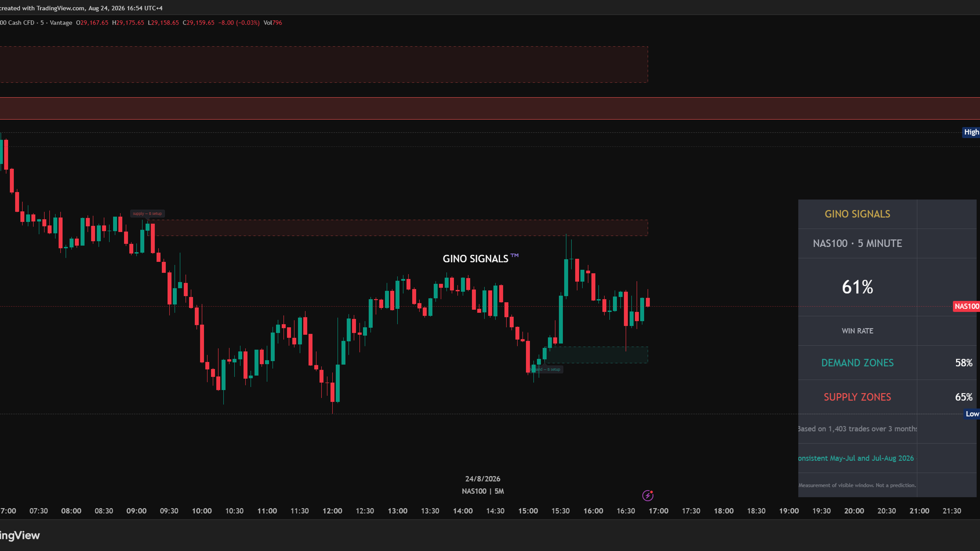The image size is (980, 551).
Task: Click the close value C29,159.65
Action: [x=198, y=23]
